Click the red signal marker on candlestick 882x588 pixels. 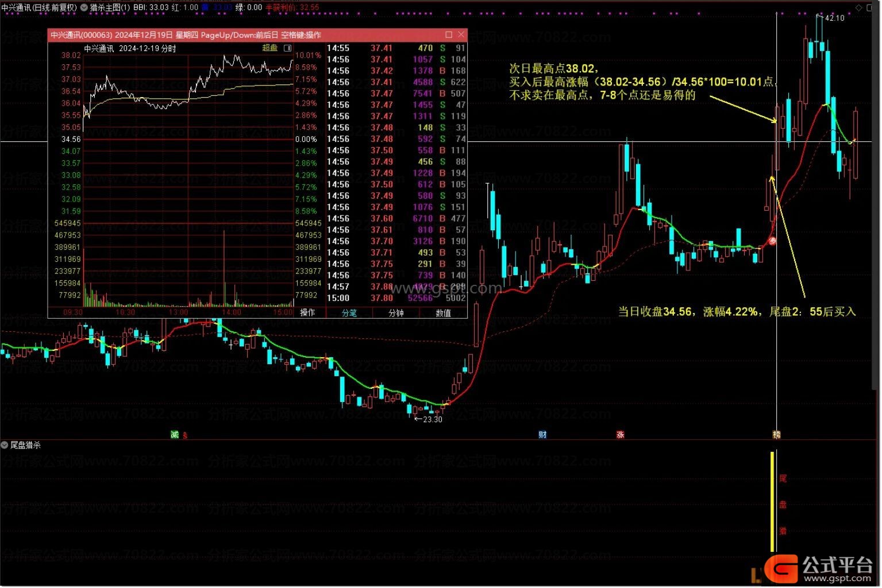pos(773,241)
